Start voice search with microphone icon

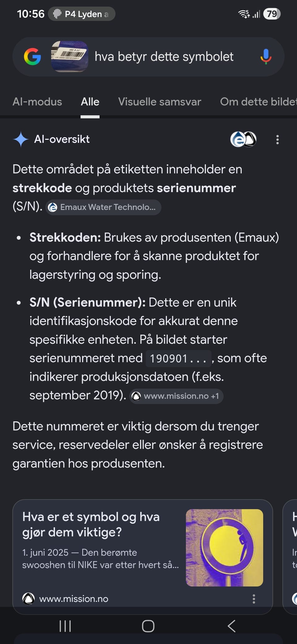(266, 57)
